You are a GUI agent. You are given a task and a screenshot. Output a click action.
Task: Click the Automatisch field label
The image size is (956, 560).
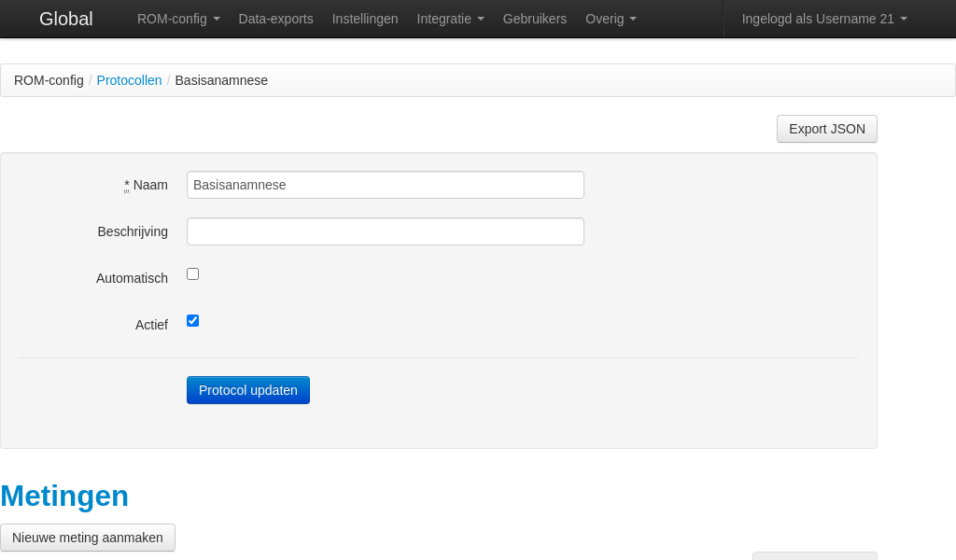[x=132, y=278]
